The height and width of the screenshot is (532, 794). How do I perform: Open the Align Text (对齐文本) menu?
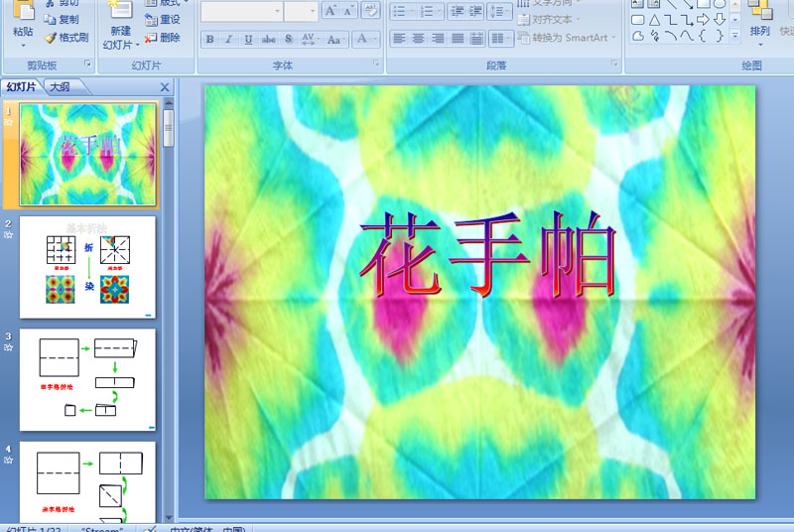549,20
